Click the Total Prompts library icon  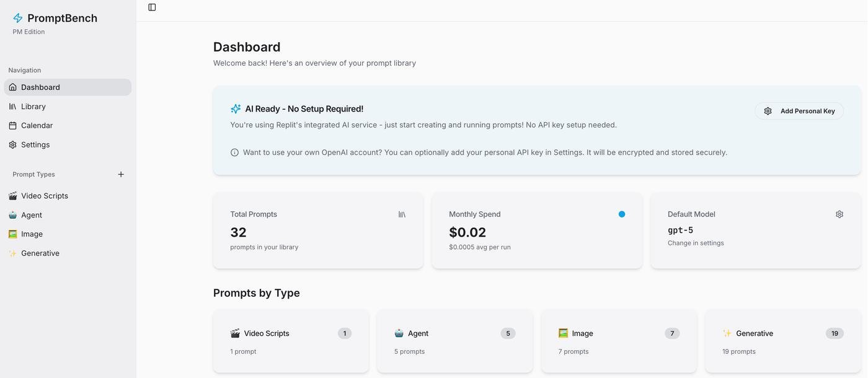click(402, 214)
